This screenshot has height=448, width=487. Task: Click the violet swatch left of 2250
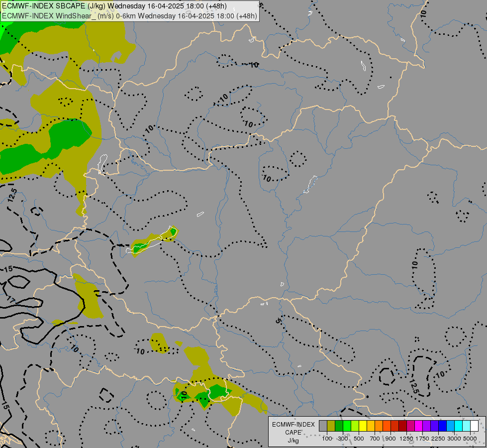(x=434, y=426)
